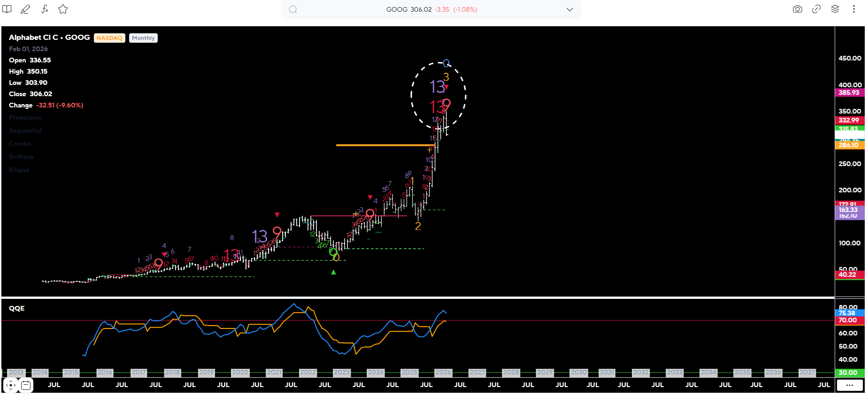Toggle the Propulsion indicator label
This screenshot has height=396, width=868.
tap(25, 118)
